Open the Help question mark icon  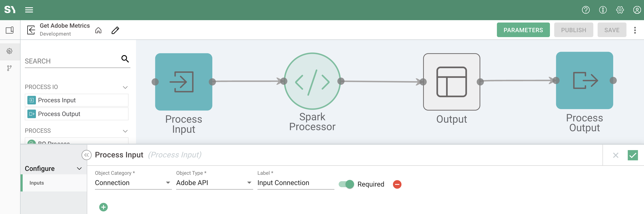[585, 10]
